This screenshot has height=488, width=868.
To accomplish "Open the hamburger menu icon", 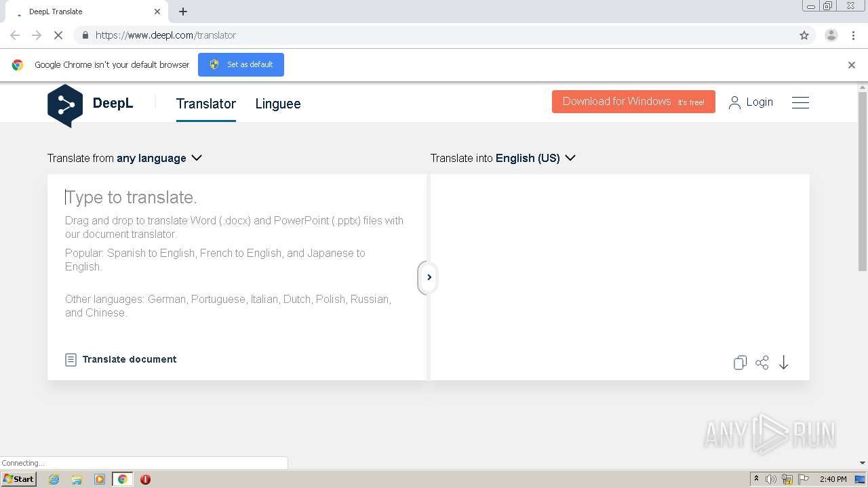I will coord(800,102).
